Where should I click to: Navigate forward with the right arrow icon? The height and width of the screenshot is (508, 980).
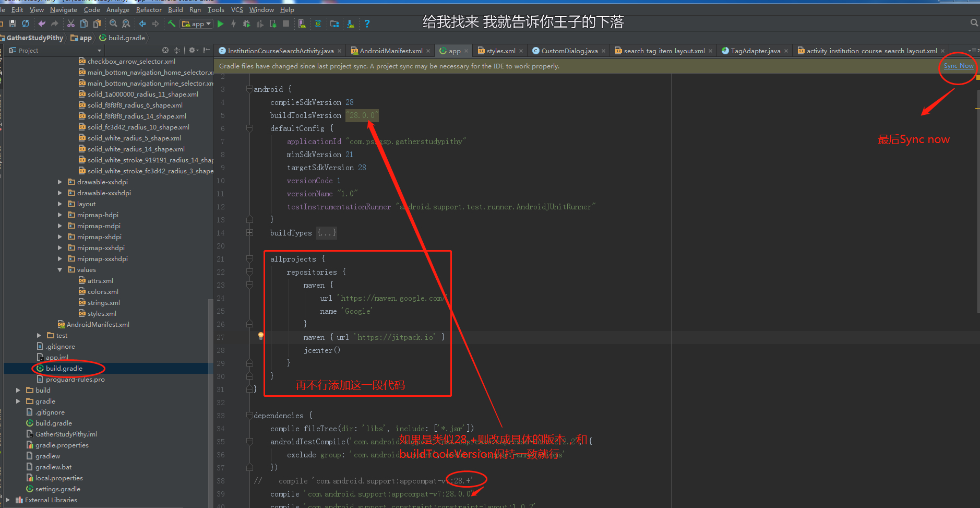tap(156, 23)
